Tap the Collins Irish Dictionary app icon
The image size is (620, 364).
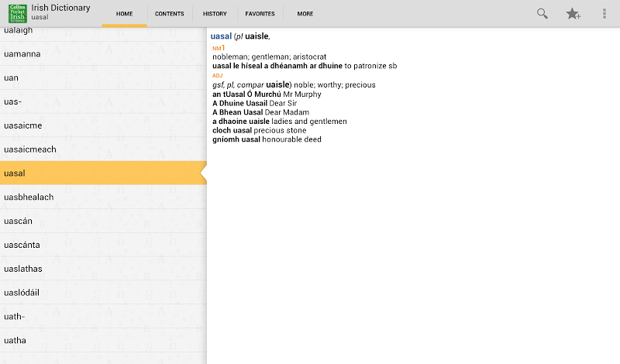pos(18,13)
